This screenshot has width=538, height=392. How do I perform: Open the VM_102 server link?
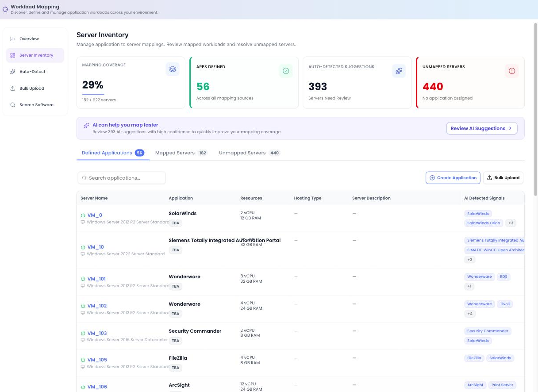pyautogui.click(x=97, y=306)
